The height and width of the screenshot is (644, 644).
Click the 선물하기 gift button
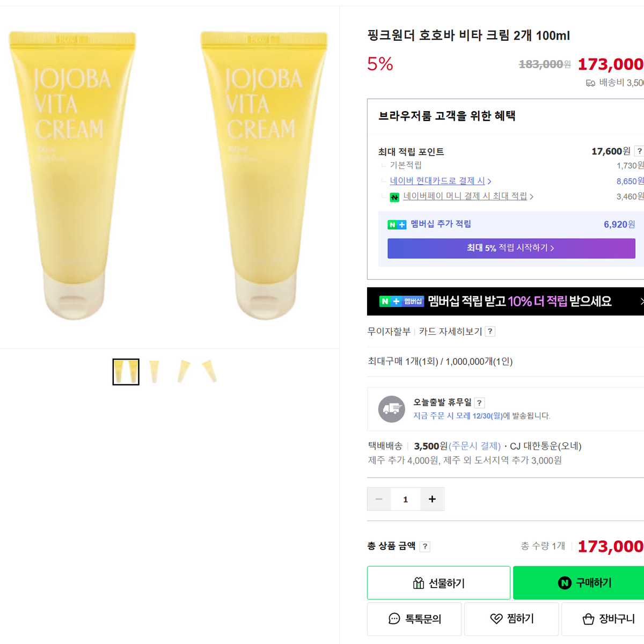pyautogui.click(x=438, y=583)
